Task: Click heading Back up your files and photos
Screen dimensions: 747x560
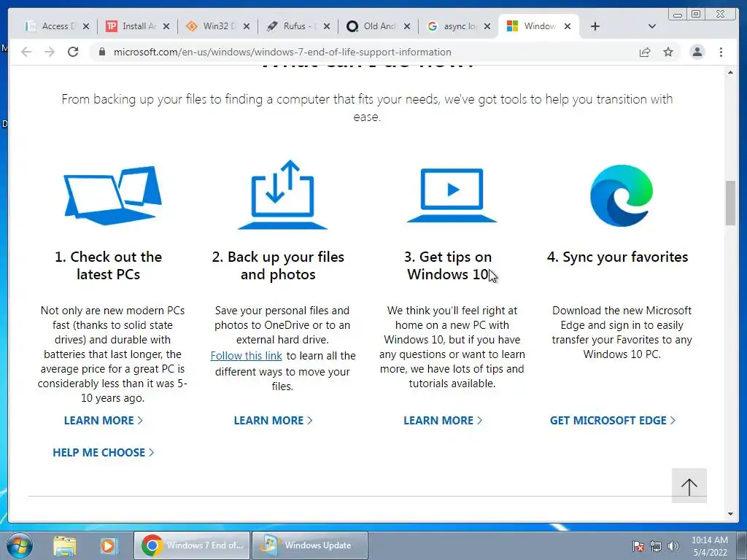Action: point(278,265)
